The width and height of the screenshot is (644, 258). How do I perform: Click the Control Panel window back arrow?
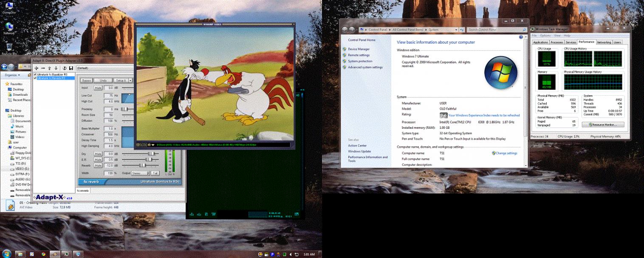coord(345,30)
